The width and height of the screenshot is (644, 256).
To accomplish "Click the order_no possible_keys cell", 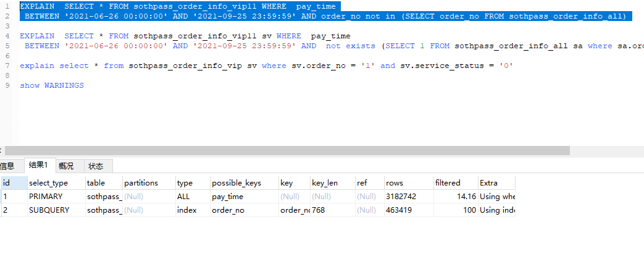I will (245, 210).
